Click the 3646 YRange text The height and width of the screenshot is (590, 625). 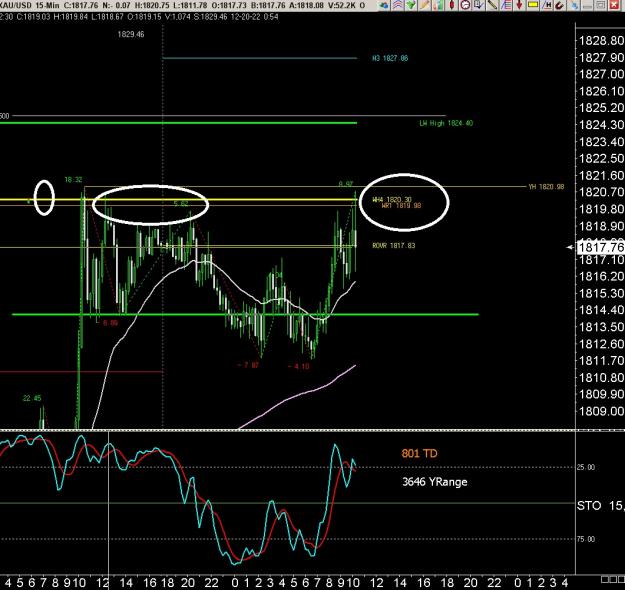pyautogui.click(x=434, y=482)
